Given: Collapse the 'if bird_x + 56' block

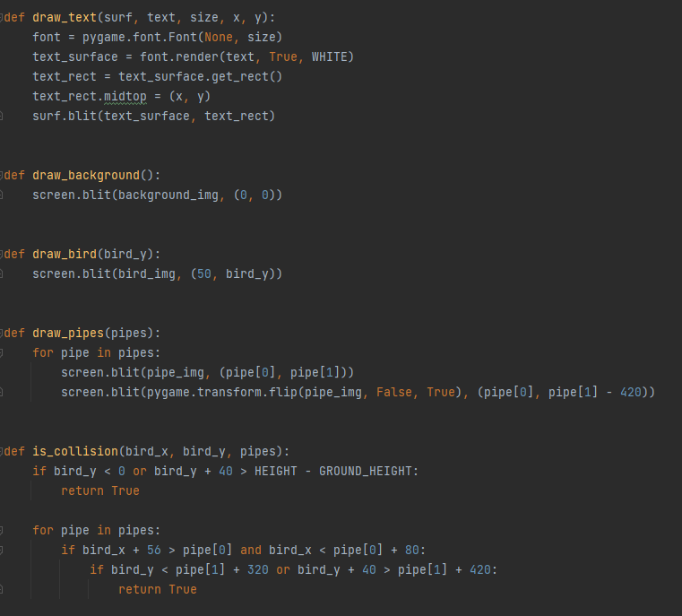Looking at the screenshot, I should [x=2, y=550].
